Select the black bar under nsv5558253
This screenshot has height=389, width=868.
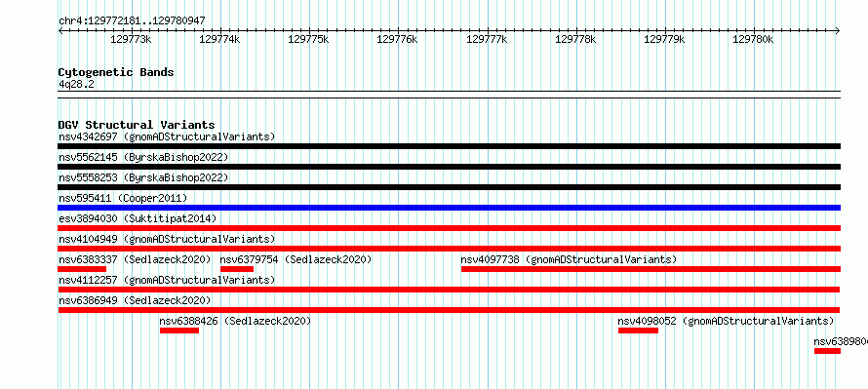click(449, 187)
